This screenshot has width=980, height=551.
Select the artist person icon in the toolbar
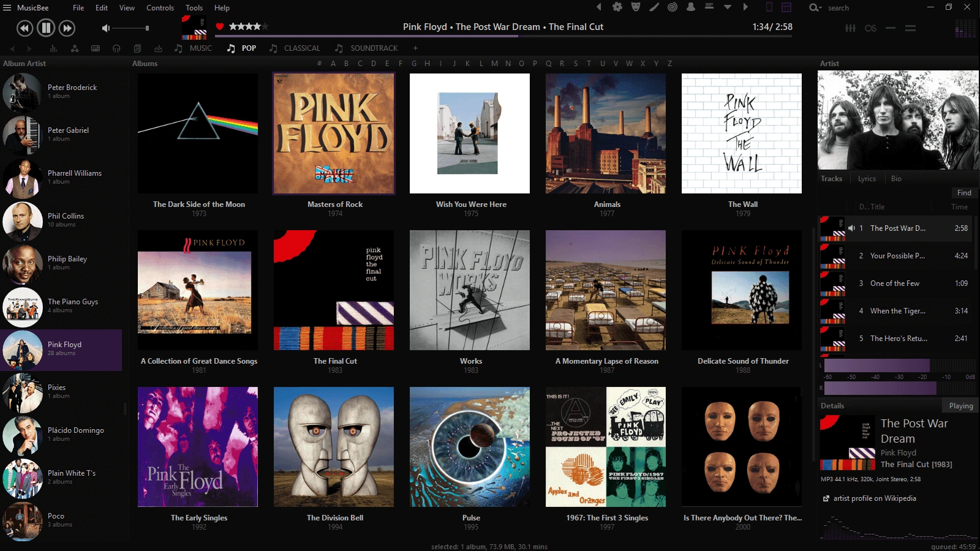click(690, 7)
